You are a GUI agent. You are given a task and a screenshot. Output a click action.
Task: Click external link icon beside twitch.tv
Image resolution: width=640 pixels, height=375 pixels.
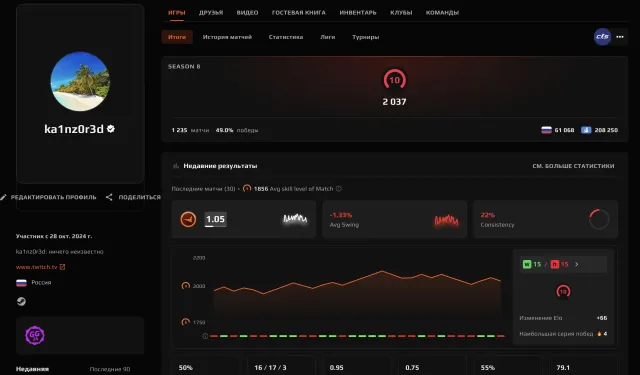tap(62, 267)
